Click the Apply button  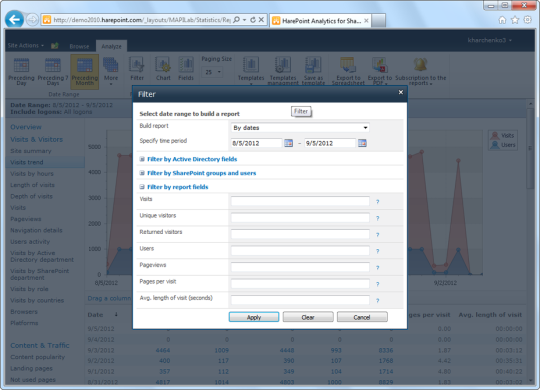click(254, 317)
